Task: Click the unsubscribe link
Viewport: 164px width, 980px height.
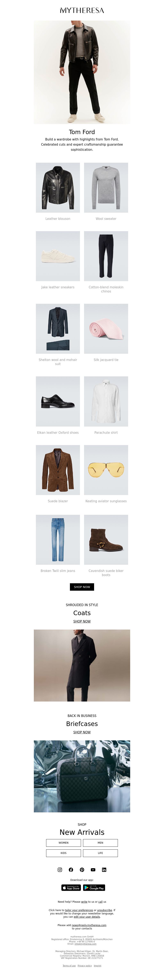Action: (104, 910)
